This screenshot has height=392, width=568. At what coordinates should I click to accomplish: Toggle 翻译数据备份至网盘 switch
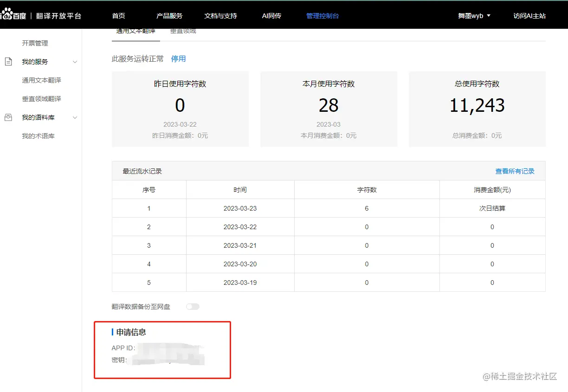coord(193,307)
